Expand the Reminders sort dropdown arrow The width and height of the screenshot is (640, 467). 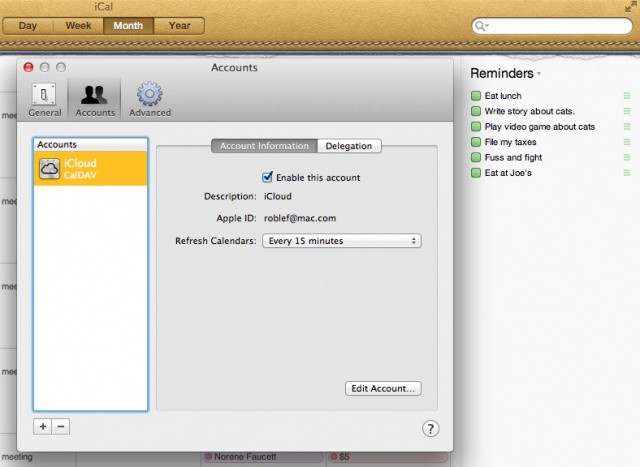pyautogui.click(x=539, y=74)
